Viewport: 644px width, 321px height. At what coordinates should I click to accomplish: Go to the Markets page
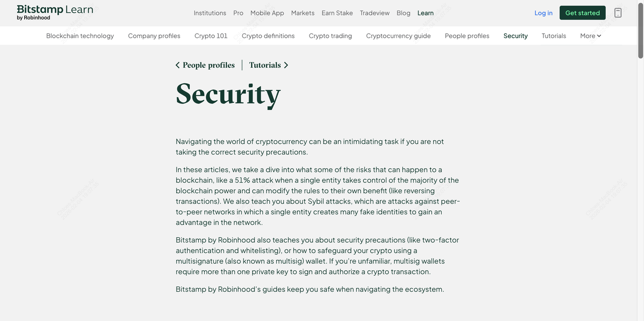pos(302,13)
